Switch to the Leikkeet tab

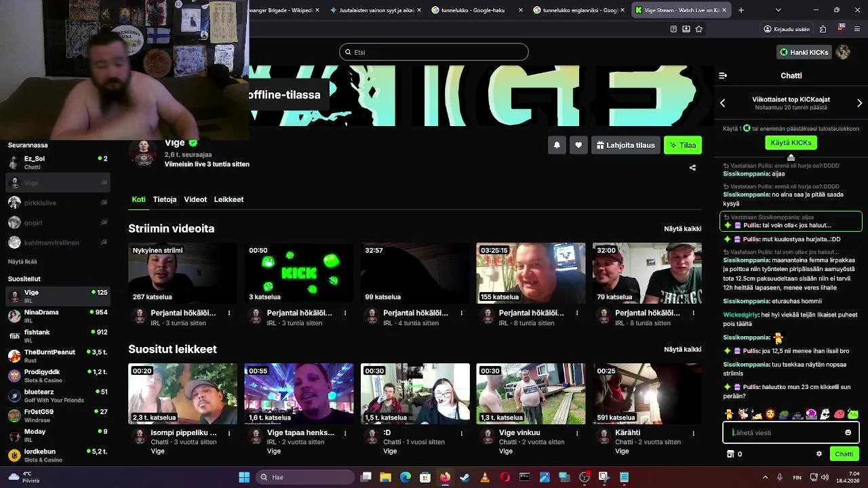[229, 199]
